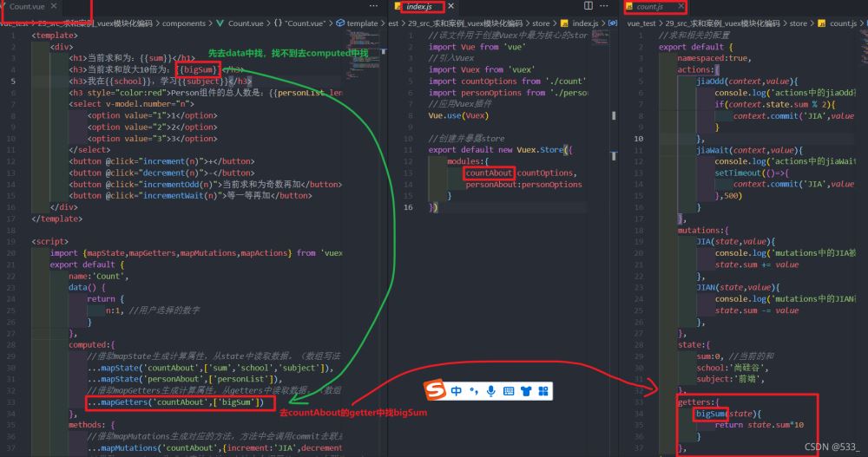Open Sogou voice input microphone
The height and width of the screenshot is (457, 868).
490,391
